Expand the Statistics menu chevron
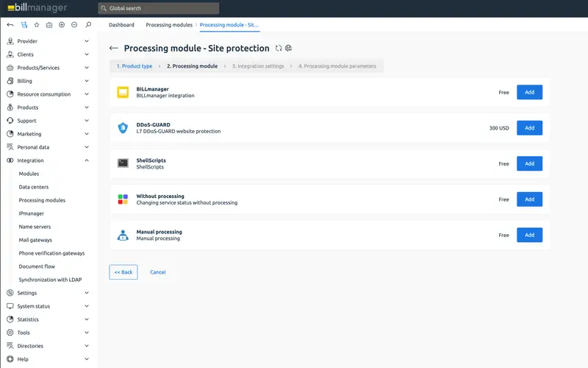 pyautogui.click(x=87, y=319)
